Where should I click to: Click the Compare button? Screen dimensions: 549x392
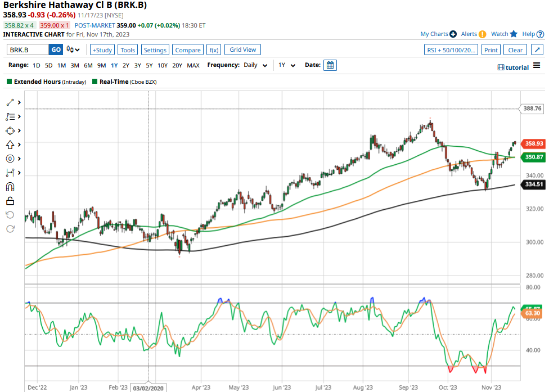click(x=187, y=49)
